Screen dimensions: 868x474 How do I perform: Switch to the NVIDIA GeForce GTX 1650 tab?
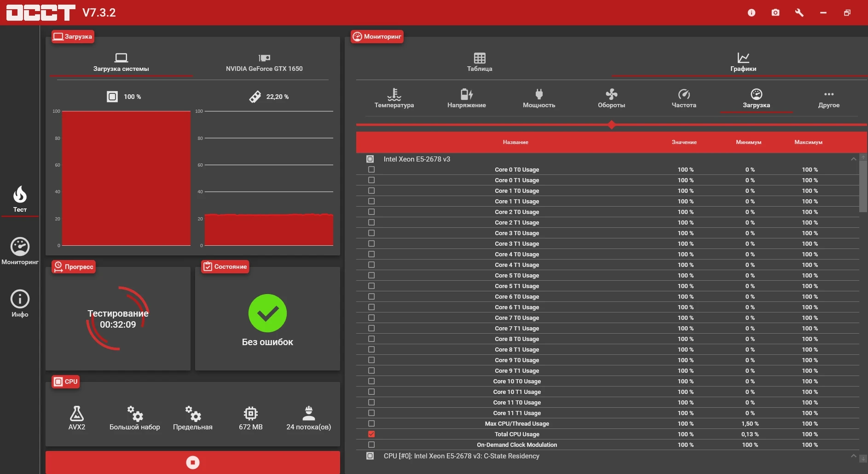[x=264, y=63]
